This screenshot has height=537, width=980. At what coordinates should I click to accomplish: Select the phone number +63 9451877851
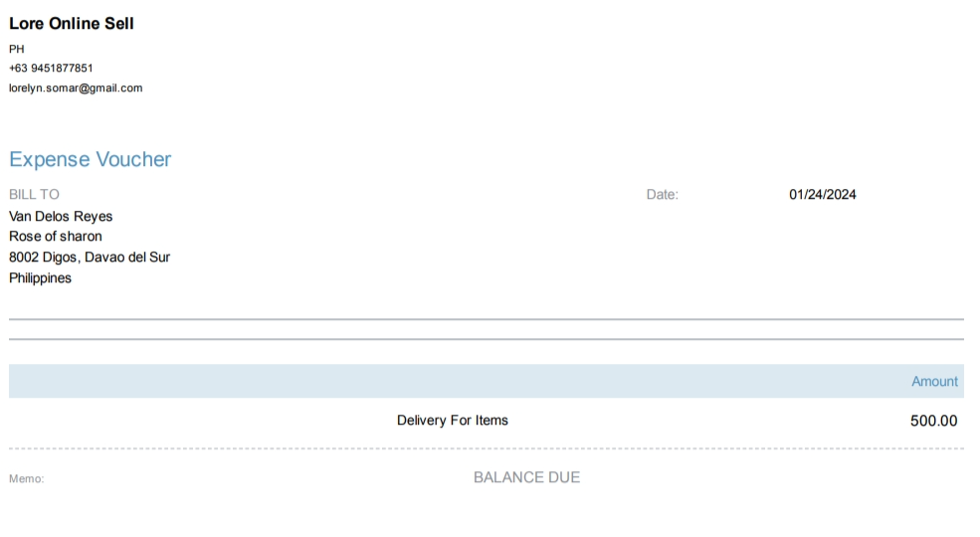click(51, 69)
